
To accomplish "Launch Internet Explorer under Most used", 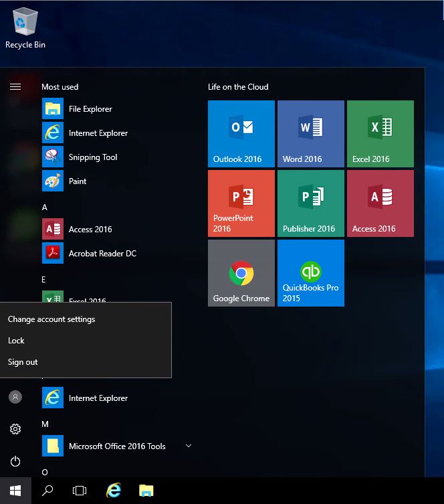I will coord(117,133).
